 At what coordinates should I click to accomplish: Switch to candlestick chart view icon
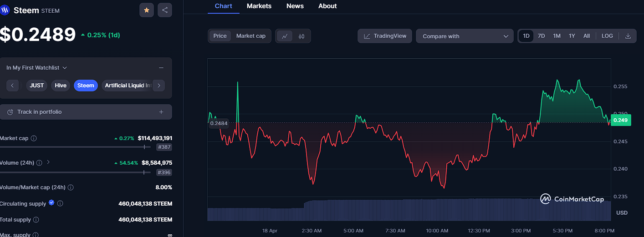(x=302, y=36)
